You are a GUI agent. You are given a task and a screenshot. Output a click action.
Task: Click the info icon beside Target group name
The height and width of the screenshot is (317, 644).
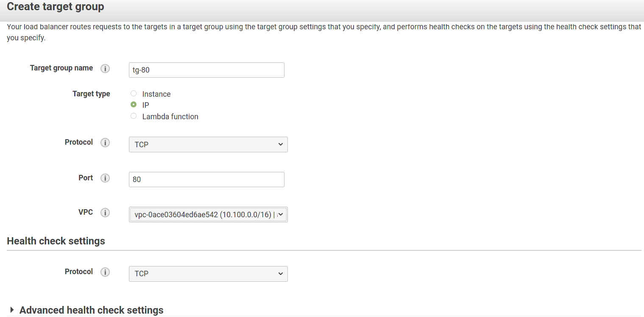105,69
